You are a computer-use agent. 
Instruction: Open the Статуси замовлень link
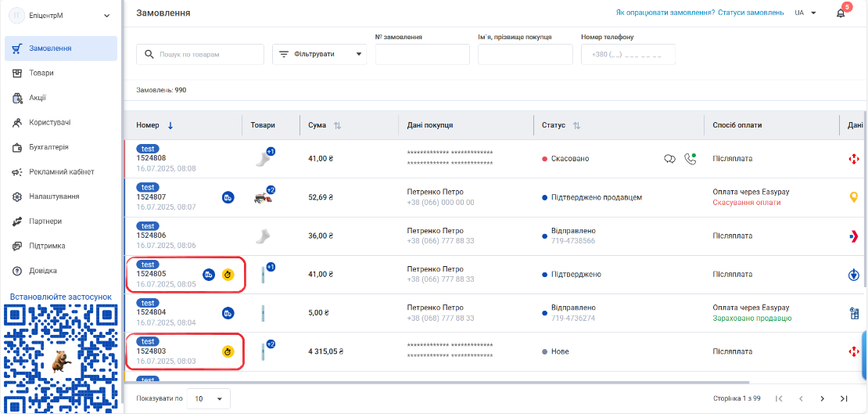click(751, 13)
